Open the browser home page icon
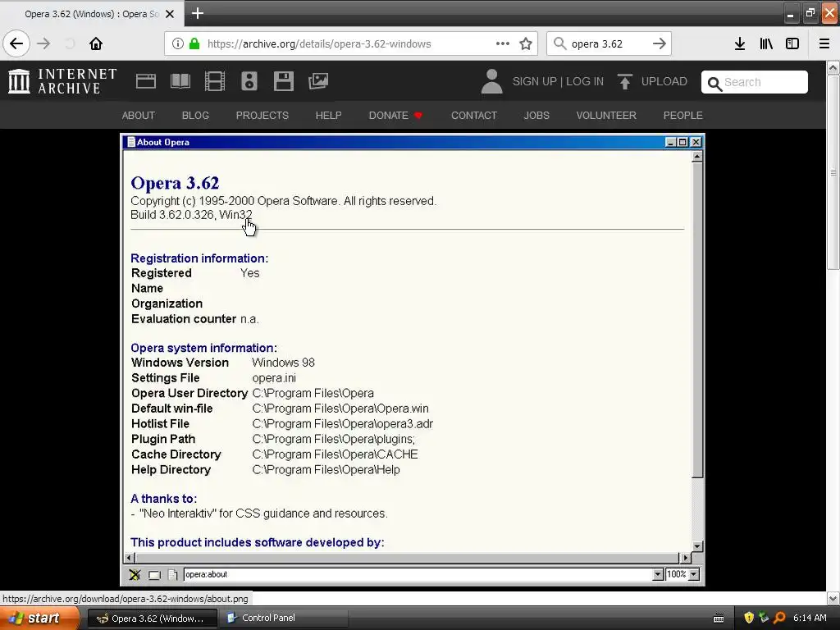Viewport: 840px width, 630px height. [96, 43]
